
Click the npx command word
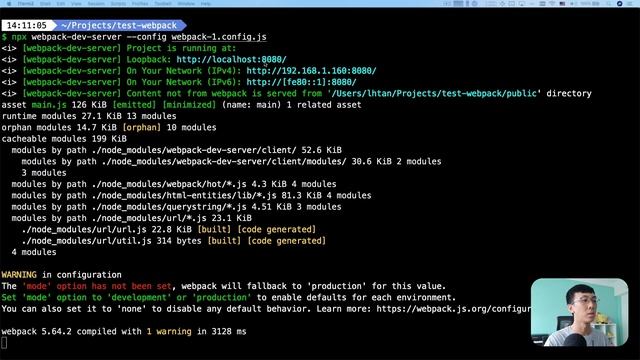tap(19, 37)
